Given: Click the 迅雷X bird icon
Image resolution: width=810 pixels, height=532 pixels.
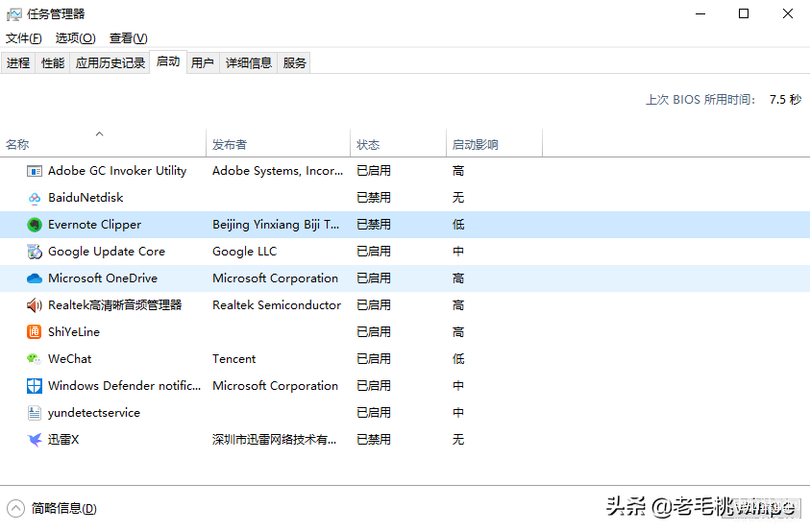Looking at the screenshot, I should [x=34, y=440].
